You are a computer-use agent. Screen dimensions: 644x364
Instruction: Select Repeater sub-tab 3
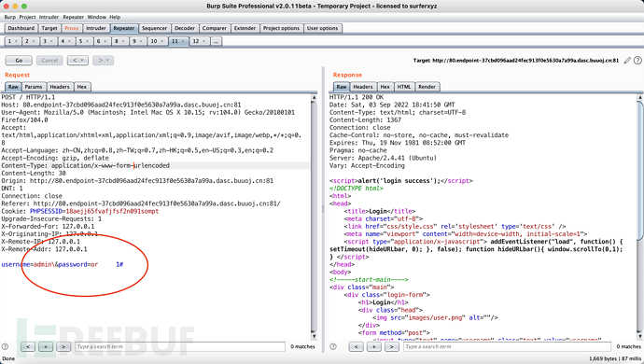pyautogui.click(x=48, y=41)
